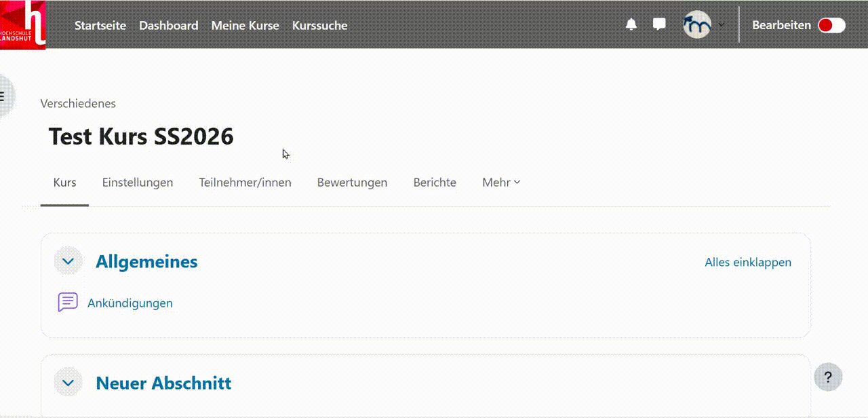Enable the Bearbeiten editing mode toggle
The width and height of the screenshot is (868, 418).
tap(831, 24)
